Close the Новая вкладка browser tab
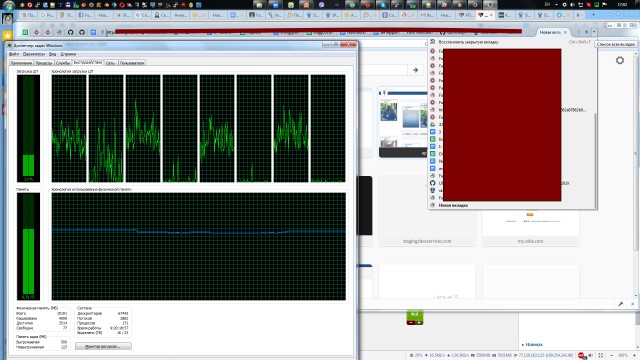The image size is (640, 360). coord(565,32)
